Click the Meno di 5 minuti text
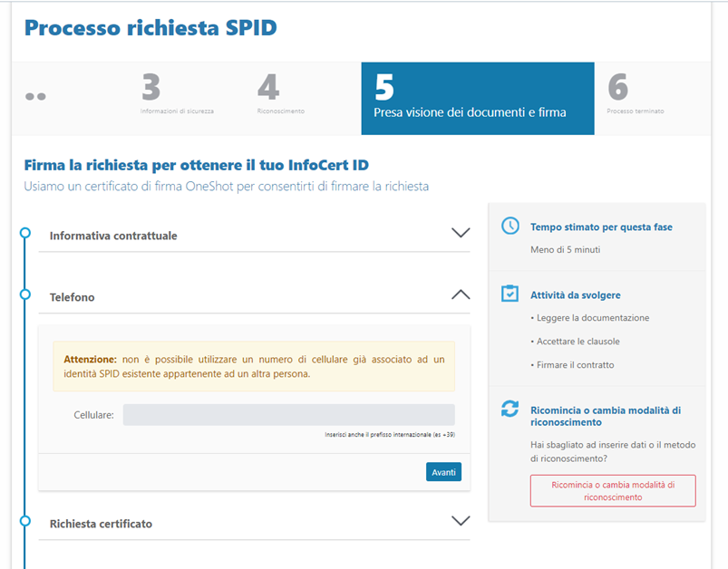Image resolution: width=728 pixels, height=569 pixels. pyautogui.click(x=565, y=250)
